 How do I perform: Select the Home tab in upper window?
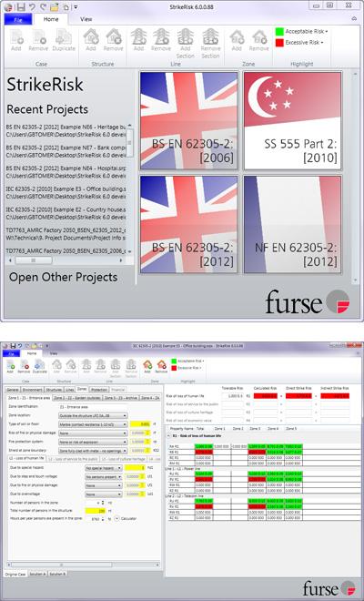pyautogui.click(x=51, y=19)
